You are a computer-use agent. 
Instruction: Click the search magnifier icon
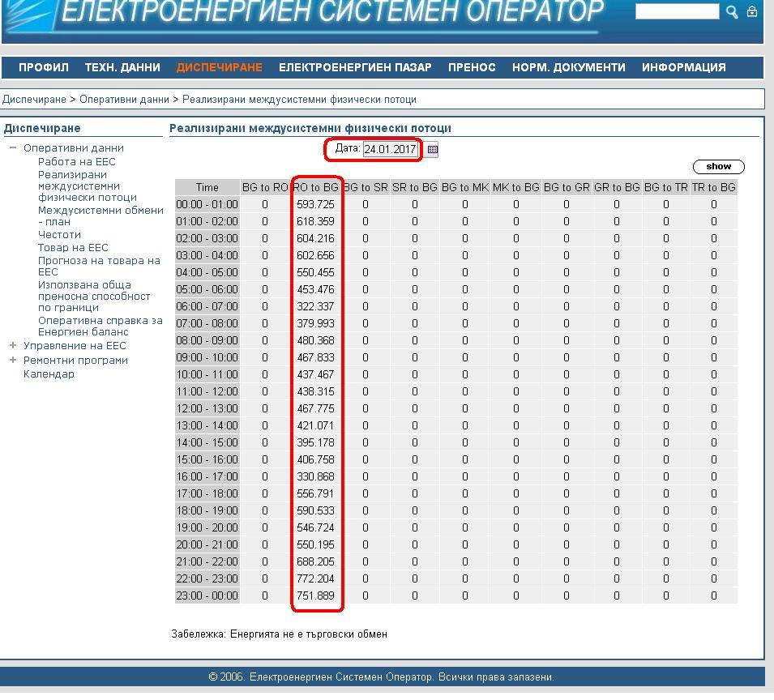[x=732, y=11]
